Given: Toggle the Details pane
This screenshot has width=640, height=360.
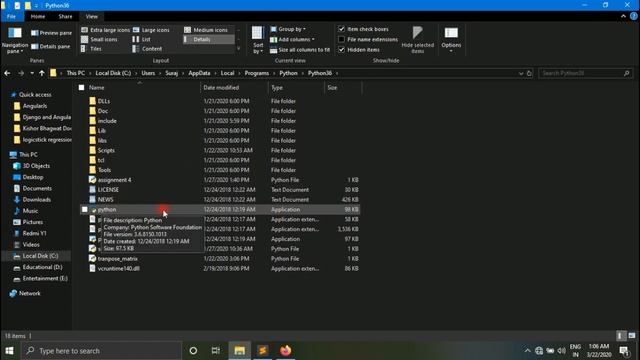Looking at the screenshot, I should tap(51, 47).
